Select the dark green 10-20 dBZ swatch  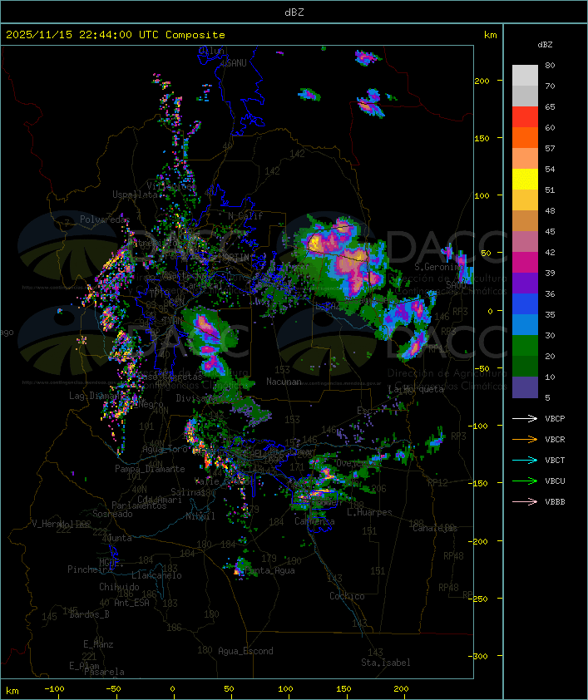[525, 366]
